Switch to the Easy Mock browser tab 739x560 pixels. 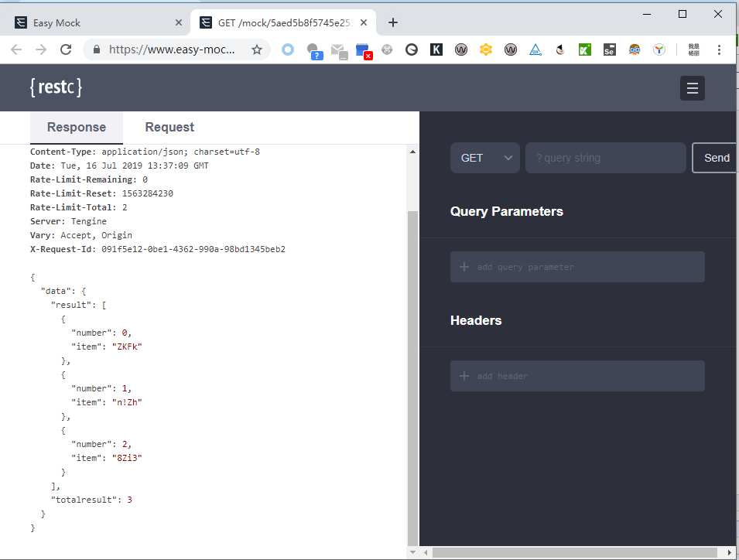click(x=94, y=22)
